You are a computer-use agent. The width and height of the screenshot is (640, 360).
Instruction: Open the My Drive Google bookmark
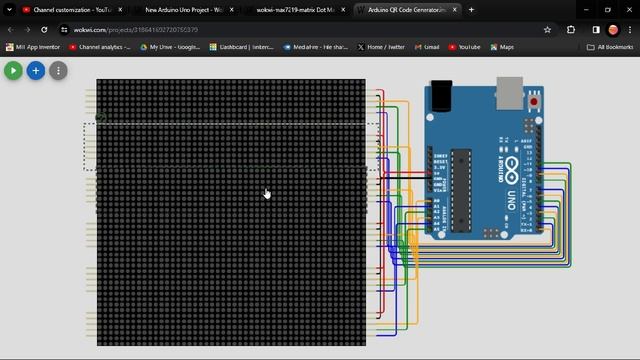(170, 47)
